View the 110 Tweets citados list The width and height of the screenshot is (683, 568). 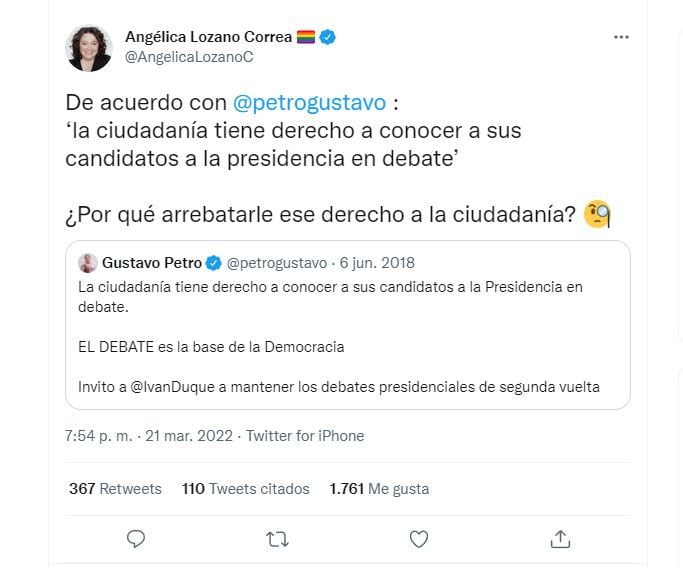tap(246, 489)
